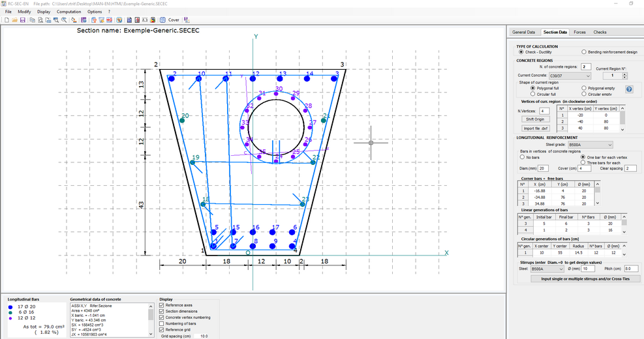The height and width of the screenshot is (339, 644).
Task: Click the purple book toolbar icon
Action: (84, 20)
